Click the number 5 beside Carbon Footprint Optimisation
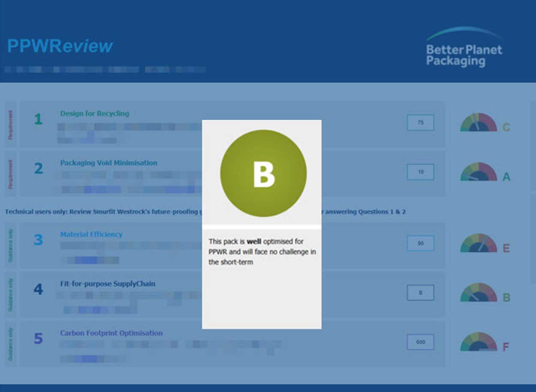The width and height of the screenshot is (536, 392). (38, 339)
